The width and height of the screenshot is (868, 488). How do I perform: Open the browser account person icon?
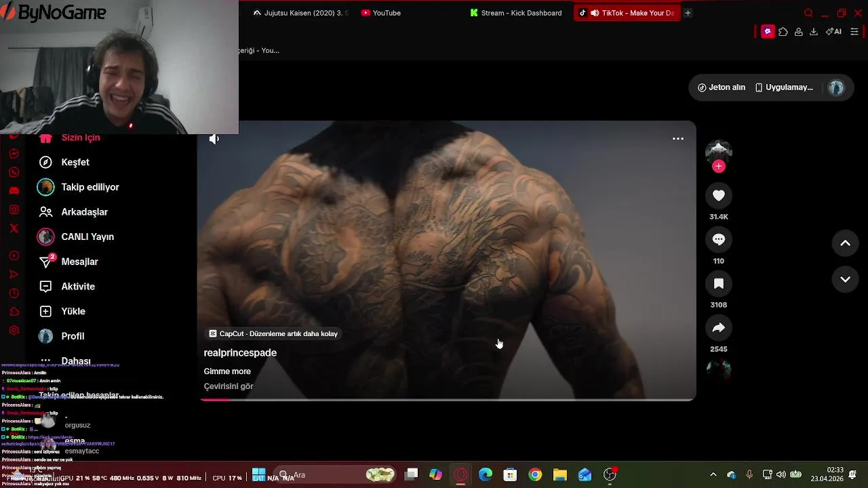[799, 31]
